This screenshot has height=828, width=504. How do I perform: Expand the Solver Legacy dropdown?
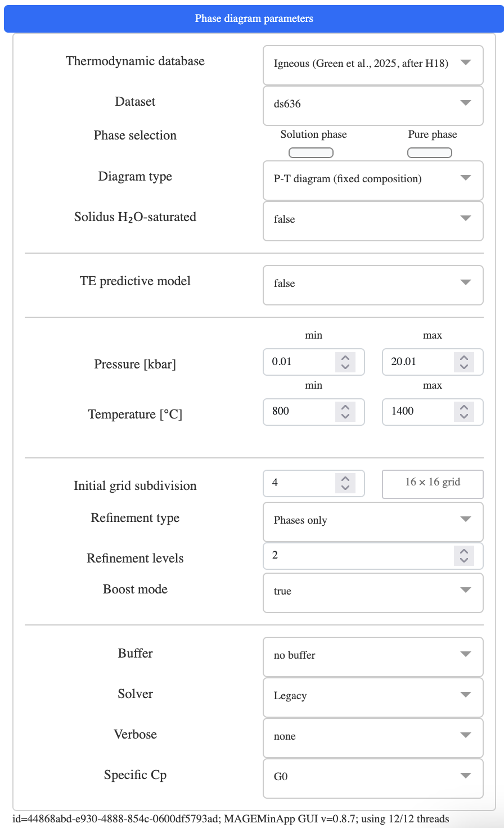(x=372, y=696)
